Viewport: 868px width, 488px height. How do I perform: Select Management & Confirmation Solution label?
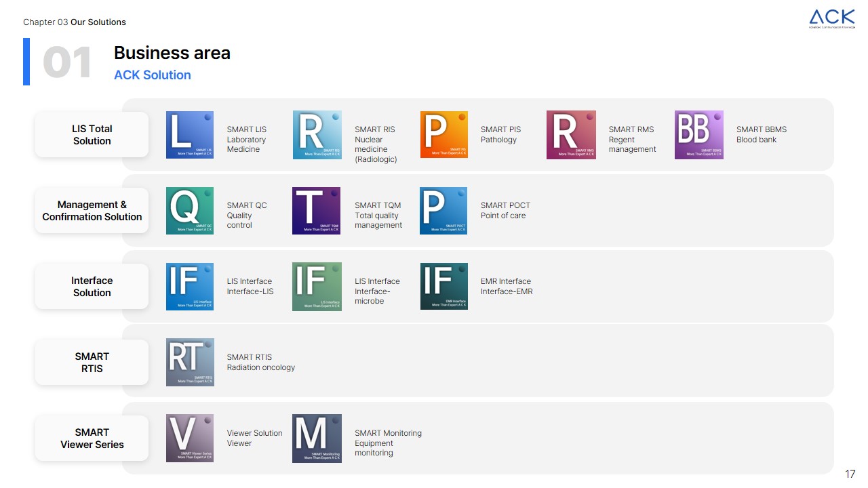(x=92, y=211)
